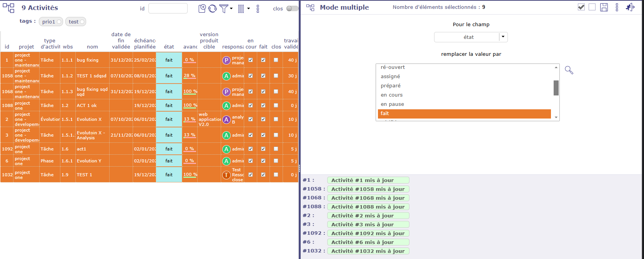Select 'en cours' in the value list
Image resolution: width=644 pixels, height=259 pixels.
(392, 95)
